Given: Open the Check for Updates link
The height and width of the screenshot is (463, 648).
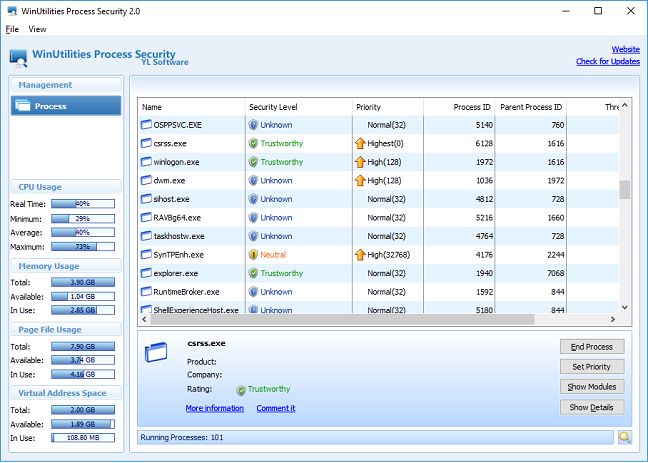Looking at the screenshot, I should (x=608, y=61).
